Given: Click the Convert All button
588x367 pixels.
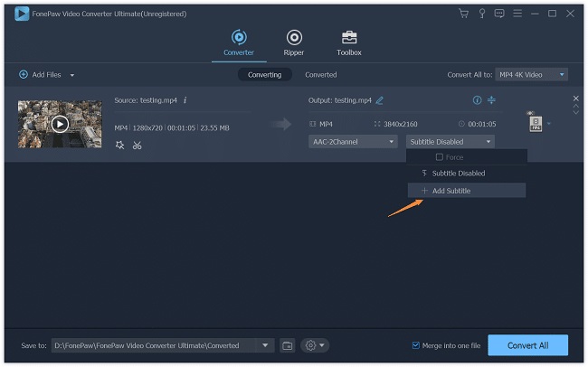Looking at the screenshot, I should [x=527, y=345].
